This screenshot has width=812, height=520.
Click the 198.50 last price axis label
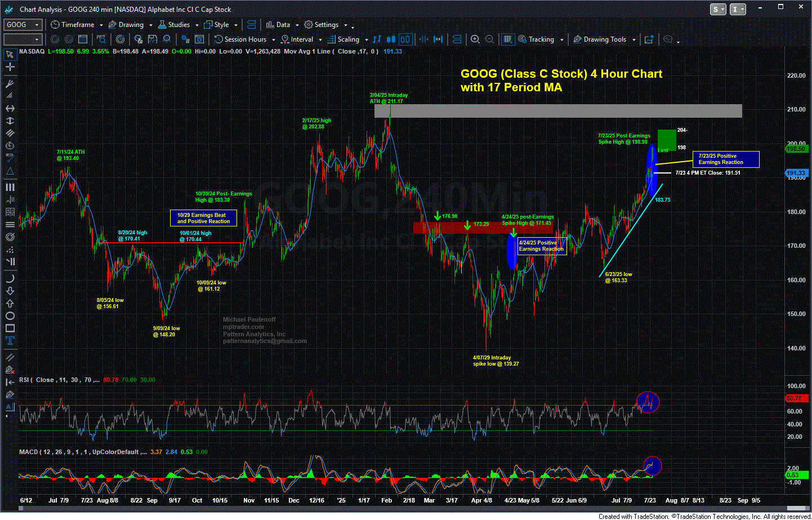pos(796,149)
